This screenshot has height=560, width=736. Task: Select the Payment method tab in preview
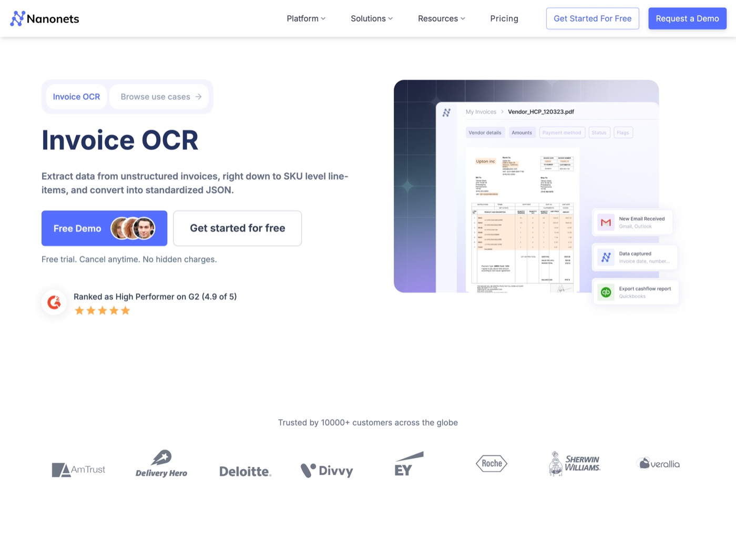(x=562, y=133)
